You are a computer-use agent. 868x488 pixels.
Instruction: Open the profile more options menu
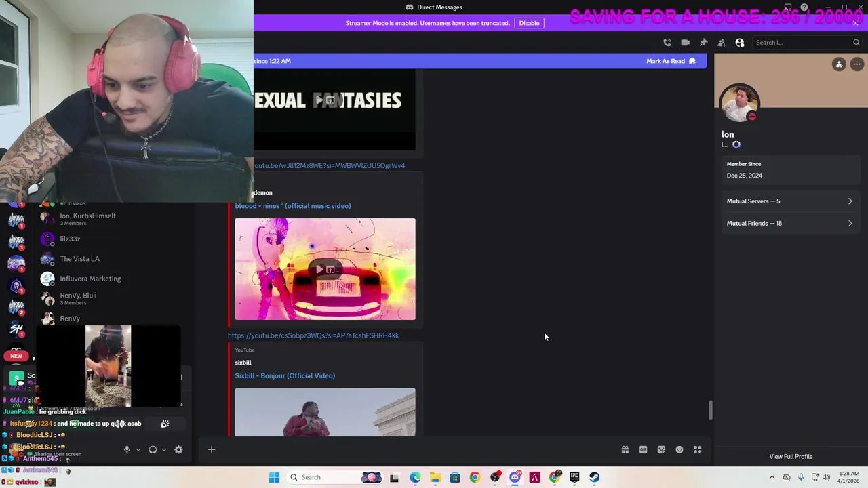[x=857, y=64]
